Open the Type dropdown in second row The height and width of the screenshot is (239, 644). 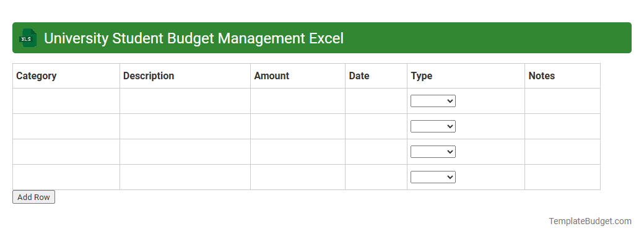(433, 126)
